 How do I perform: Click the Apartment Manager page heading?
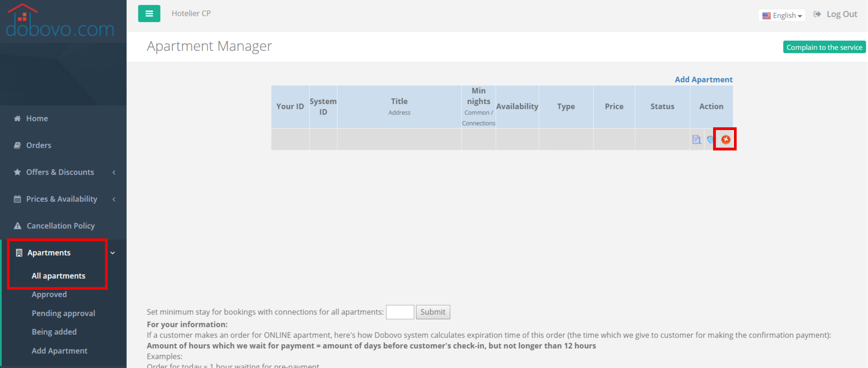209,46
